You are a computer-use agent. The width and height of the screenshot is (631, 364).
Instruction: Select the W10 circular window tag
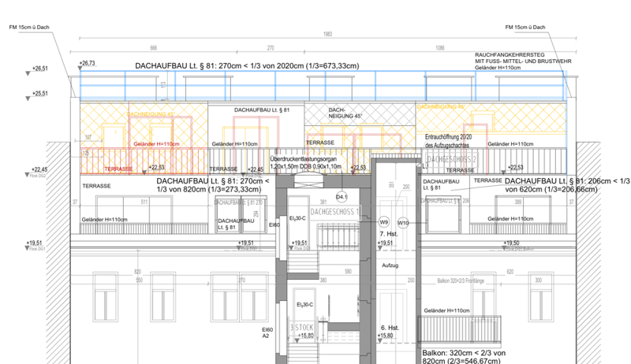[x=403, y=222]
